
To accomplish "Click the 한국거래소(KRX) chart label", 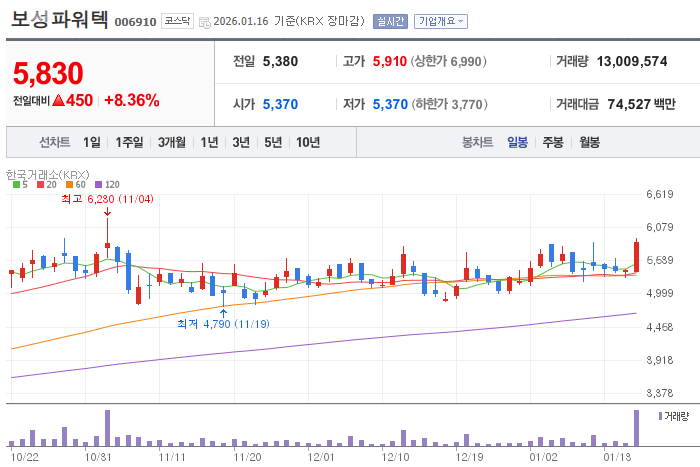I will (x=48, y=175).
